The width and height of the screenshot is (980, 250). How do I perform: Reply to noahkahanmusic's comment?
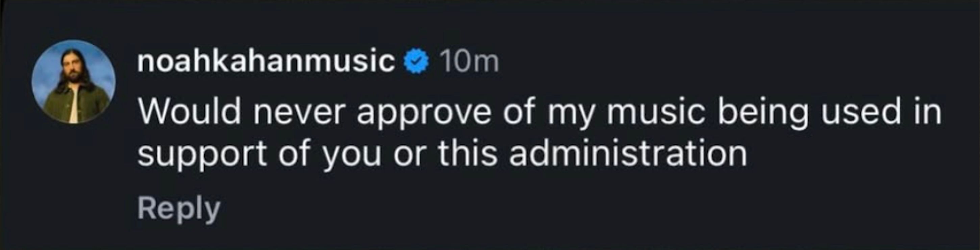pyautogui.click(x=179, y=209)
